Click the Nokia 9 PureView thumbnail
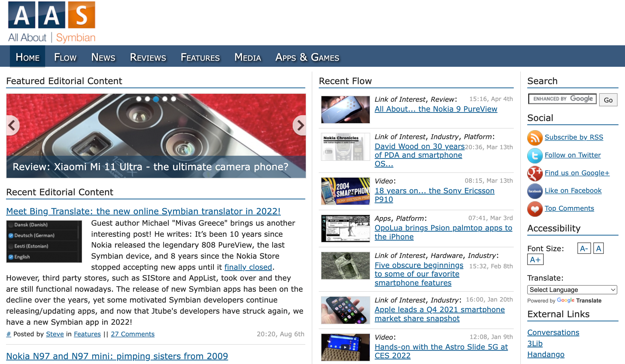The height and width of the screenshot is (364, 625). point(345,110)
